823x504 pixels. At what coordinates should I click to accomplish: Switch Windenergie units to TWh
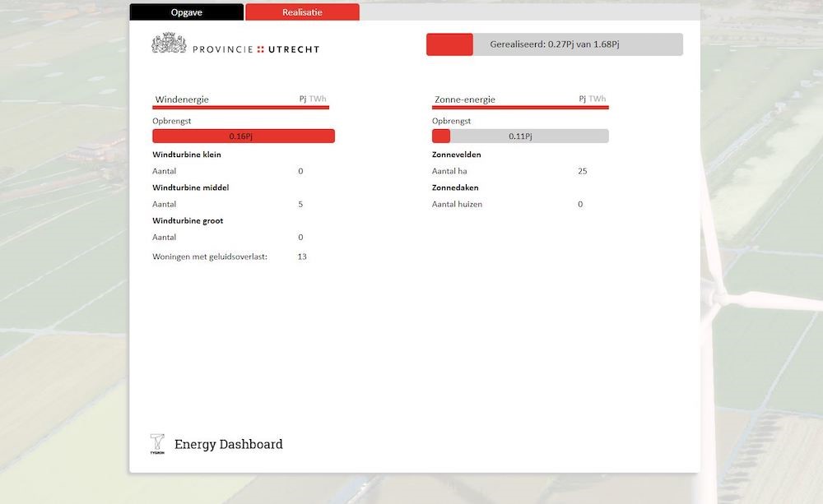click(318, 99)
